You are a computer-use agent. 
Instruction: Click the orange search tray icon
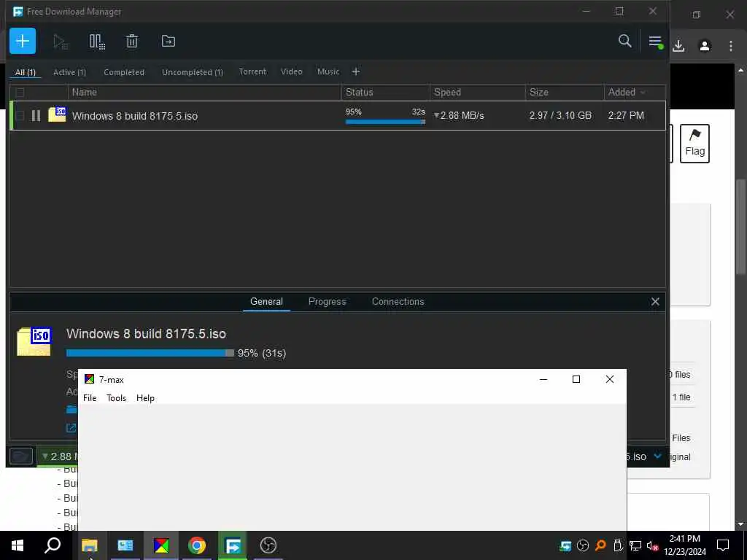(x=601, y=545)
